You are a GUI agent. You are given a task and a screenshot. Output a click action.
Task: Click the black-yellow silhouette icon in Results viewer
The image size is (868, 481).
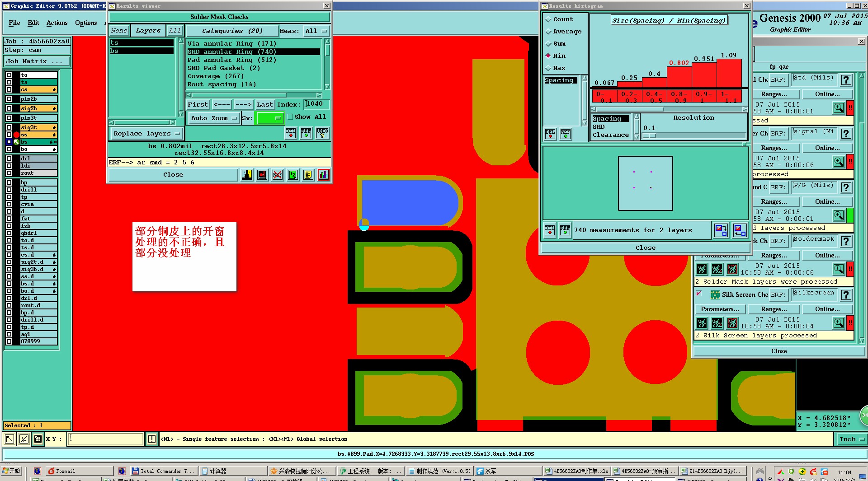click(x=247, y=175)
